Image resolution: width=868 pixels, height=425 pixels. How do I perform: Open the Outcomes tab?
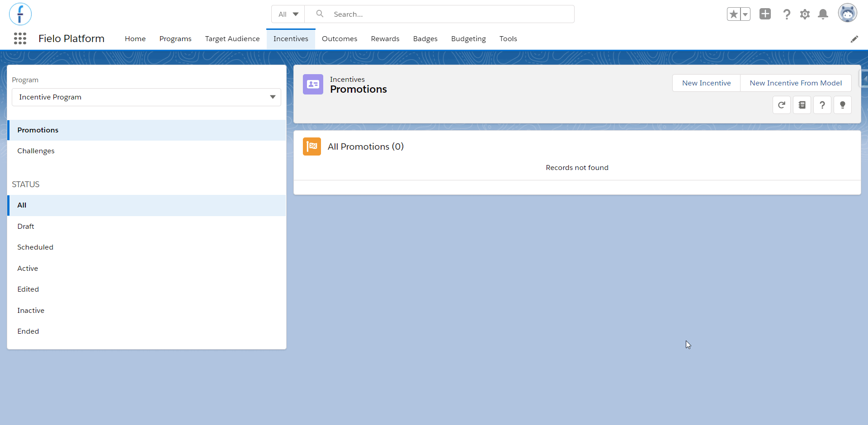(x=340, y=39)
